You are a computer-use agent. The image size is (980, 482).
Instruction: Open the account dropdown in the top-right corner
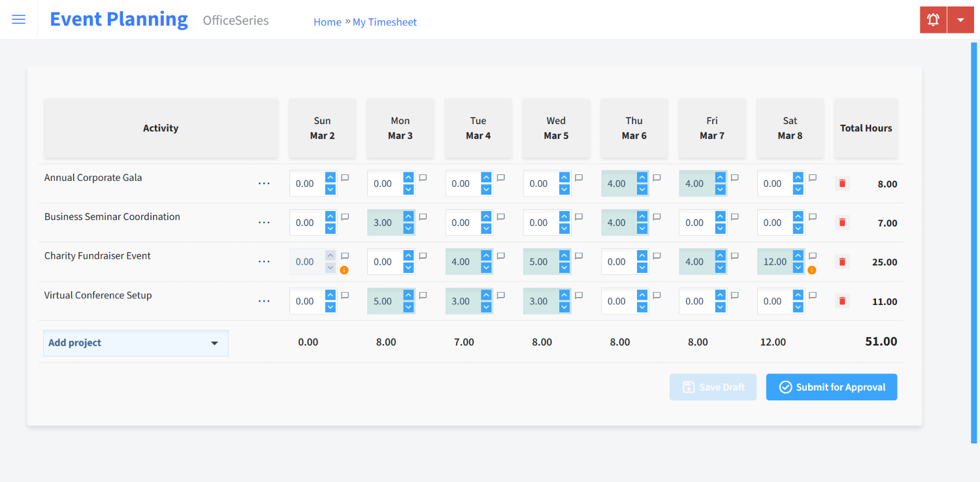pyautogui.click(x=960, y=19)
